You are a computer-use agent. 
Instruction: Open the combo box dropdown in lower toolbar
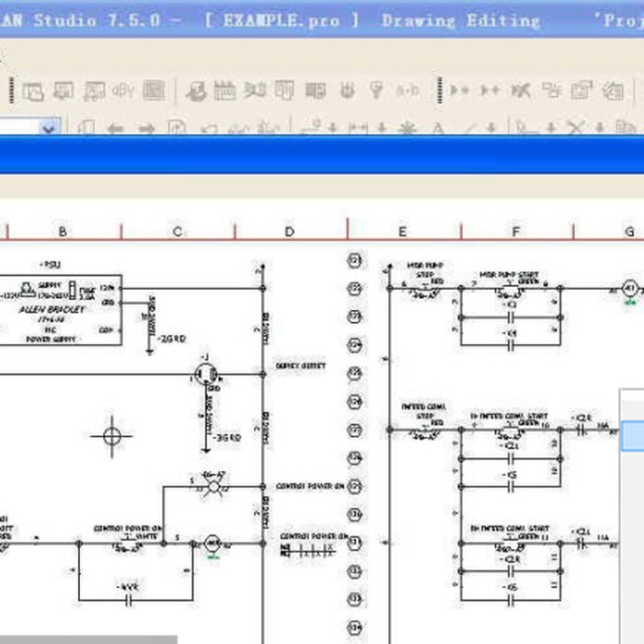tap(51, 127)
